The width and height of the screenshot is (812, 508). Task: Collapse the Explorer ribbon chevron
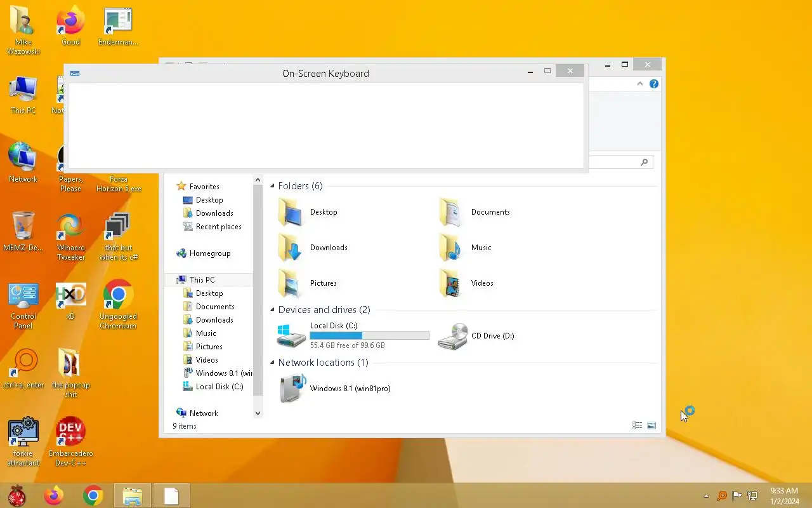[x=639, y=84]
